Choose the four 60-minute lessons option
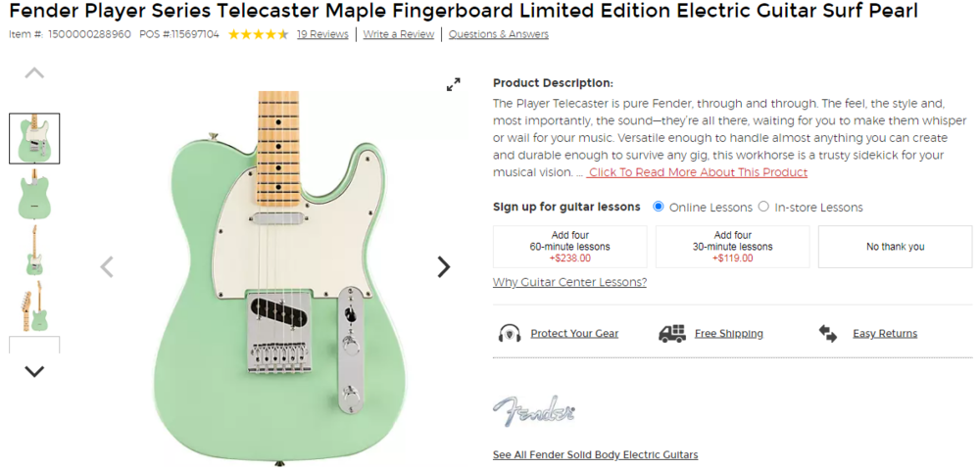Screen dimensions: 980x469 pos(569,247)
